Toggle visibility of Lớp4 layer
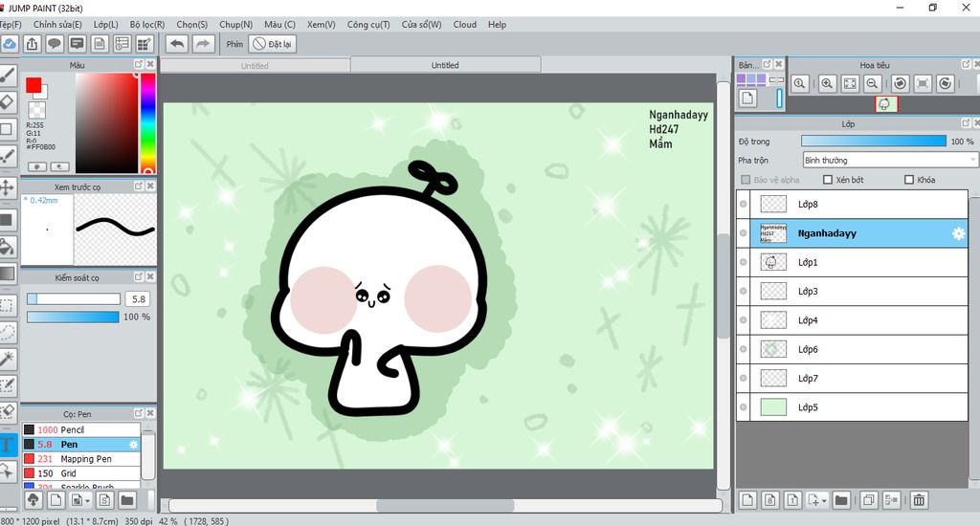The width and height of the screenshot is (980, 526). 743,319
